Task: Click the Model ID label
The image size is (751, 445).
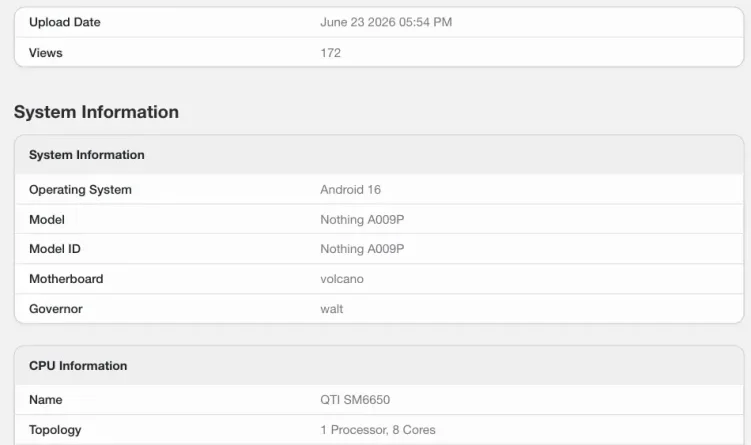Action: click(55, 249)
